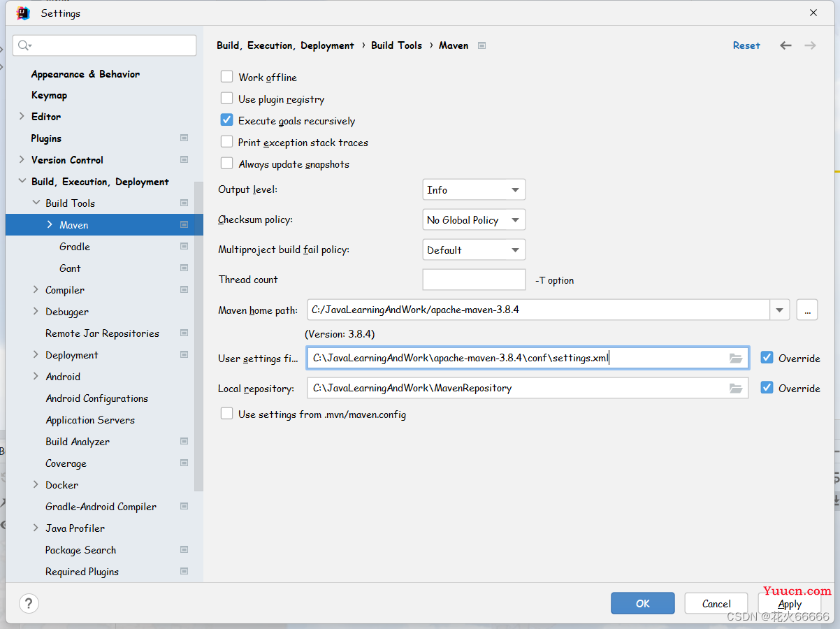The width and height of the screenshot is (840, 629).
Task: Uncheck Execute goals recursively
Action: [226, 120]
